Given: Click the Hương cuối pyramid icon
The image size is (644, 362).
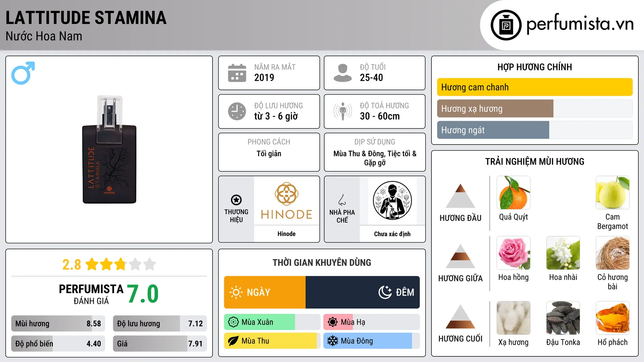Looking at the screenshot, I should tap(460, 316).
